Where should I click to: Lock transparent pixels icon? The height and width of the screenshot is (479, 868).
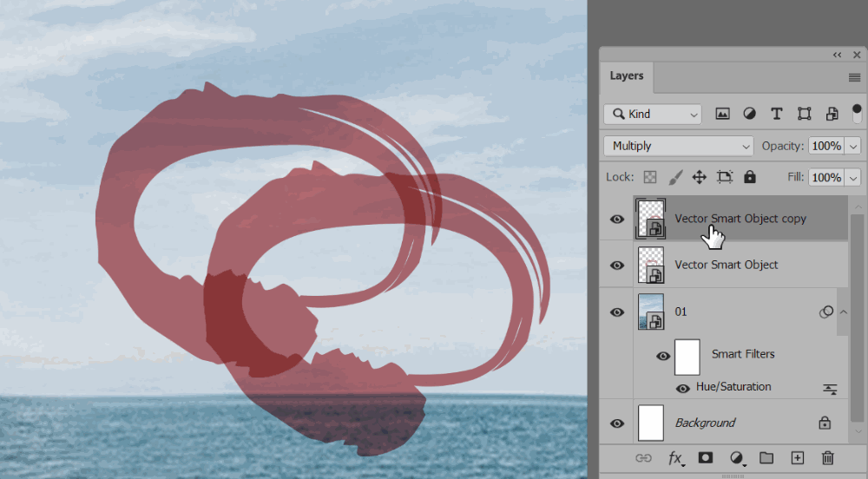click(x=650, y=177)
